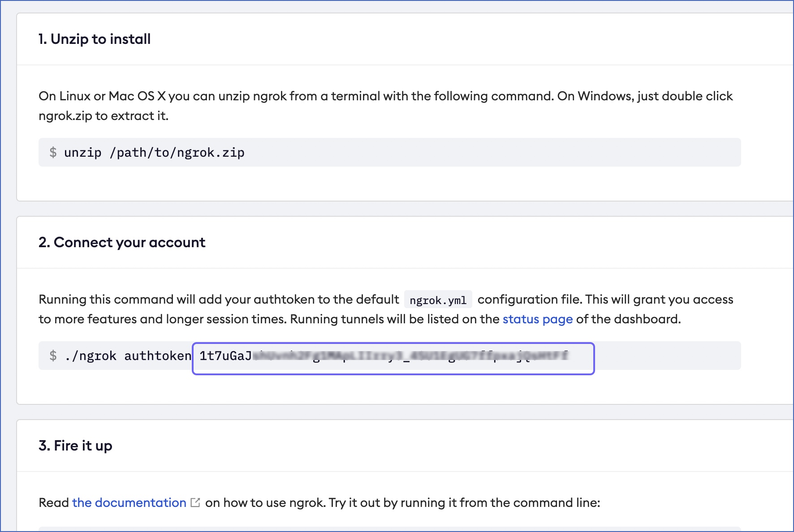Click the ngrok.yml inline code label
The width and height of the screenshot is (794, 532).
438,300
